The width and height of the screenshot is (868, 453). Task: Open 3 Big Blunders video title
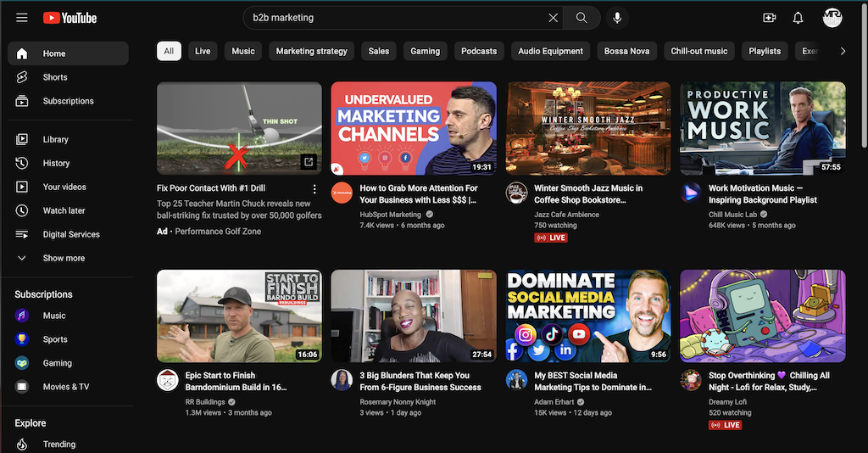(x=420, y=382)
